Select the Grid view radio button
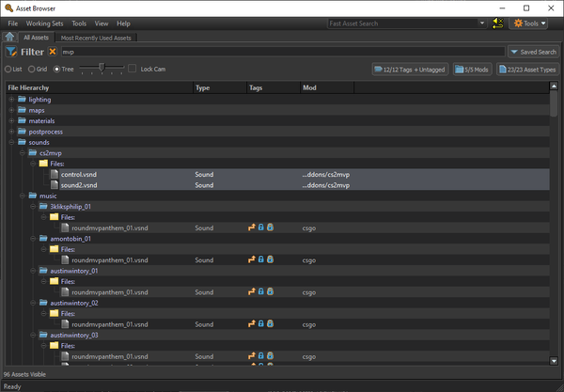The height and width of the screenshot is (392, 564). (x=32, y=69)
